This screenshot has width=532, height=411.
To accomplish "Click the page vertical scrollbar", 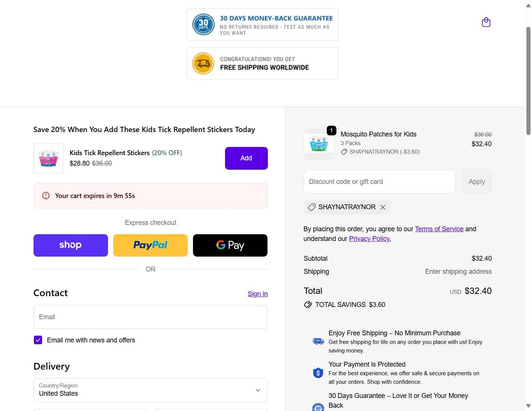I will 528,81.
